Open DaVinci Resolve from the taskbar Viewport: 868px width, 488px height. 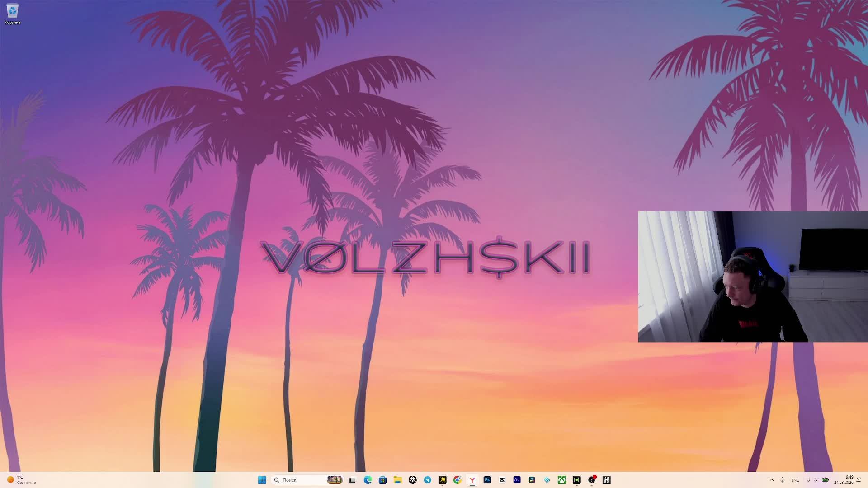pyautogui.click(x=532, y=480)
